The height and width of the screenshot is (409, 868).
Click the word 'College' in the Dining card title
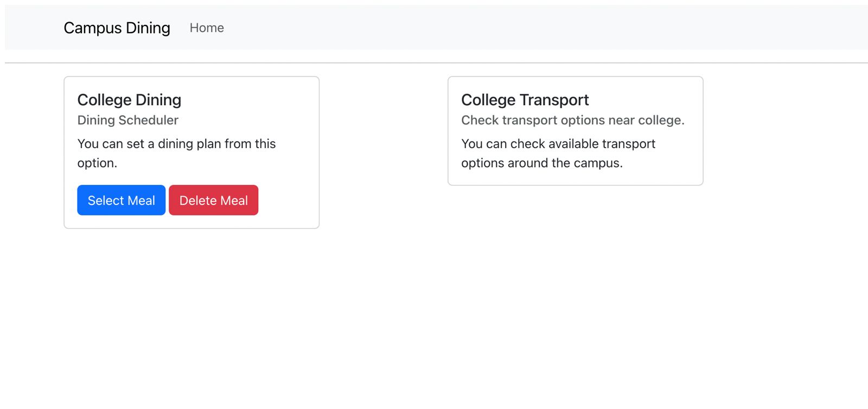click(104, 100)
